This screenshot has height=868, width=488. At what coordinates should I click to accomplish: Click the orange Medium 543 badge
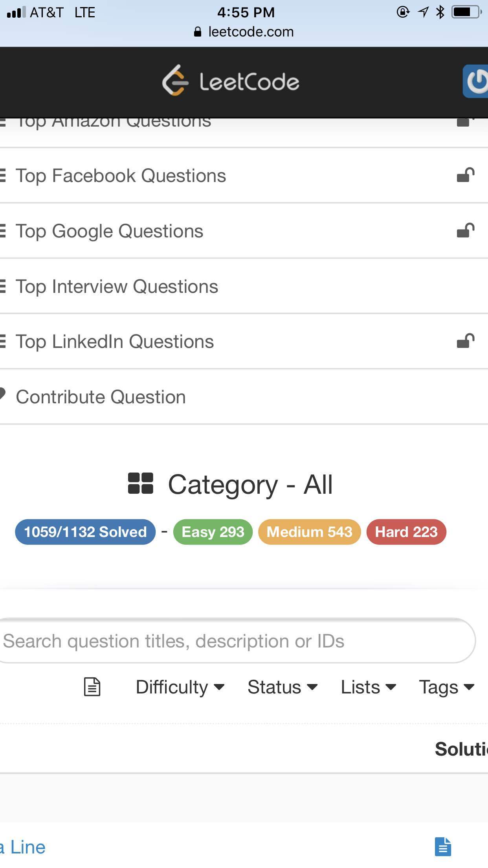click(310, 532)
